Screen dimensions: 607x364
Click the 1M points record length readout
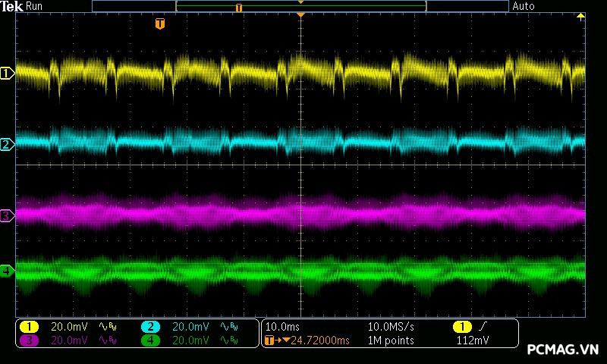(x=391, y=340)
